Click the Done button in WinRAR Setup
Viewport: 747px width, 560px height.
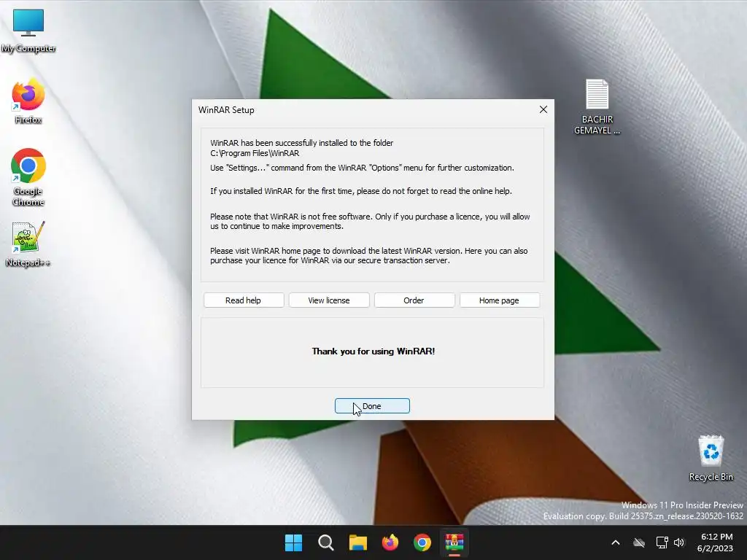372,405
